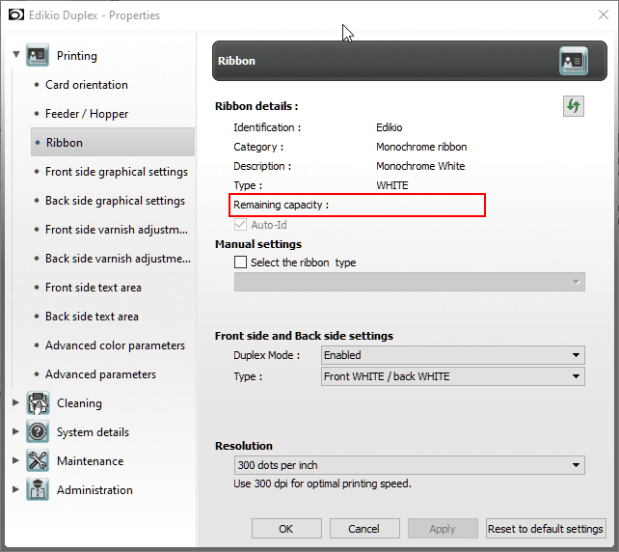
Task: Click the Printing category icon
Action: [38, 55]
